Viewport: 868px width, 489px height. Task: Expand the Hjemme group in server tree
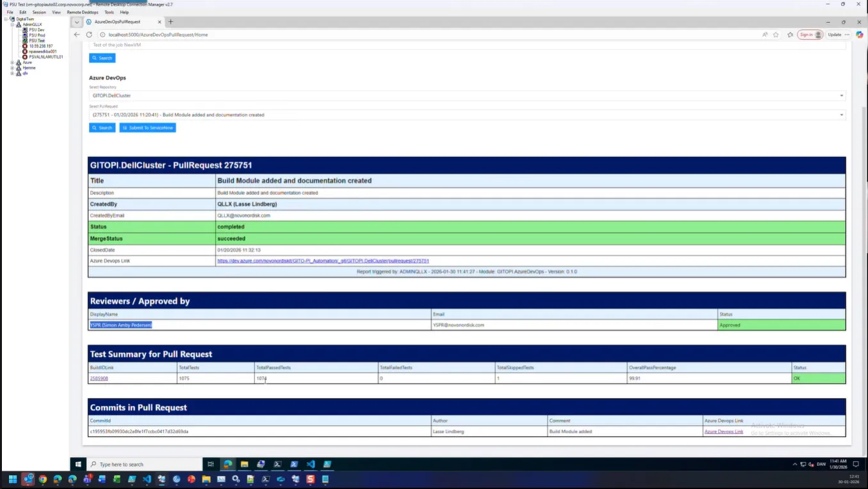click(12, 68)
